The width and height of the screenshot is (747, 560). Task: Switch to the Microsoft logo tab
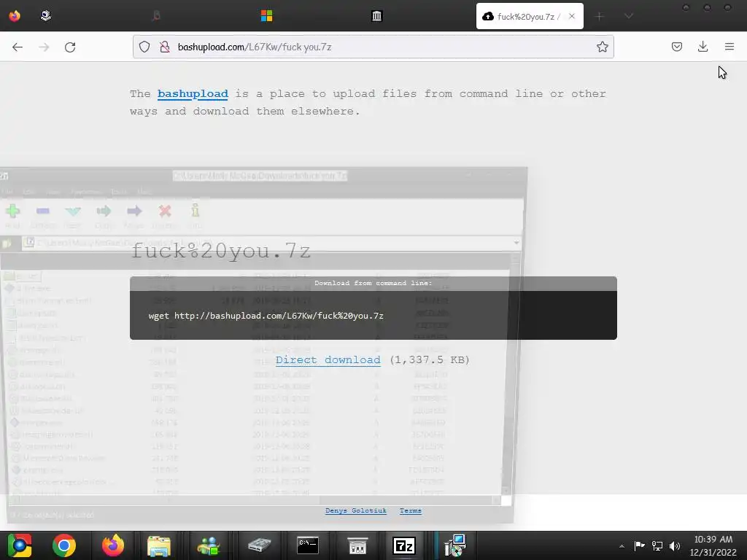coord(266,16)
